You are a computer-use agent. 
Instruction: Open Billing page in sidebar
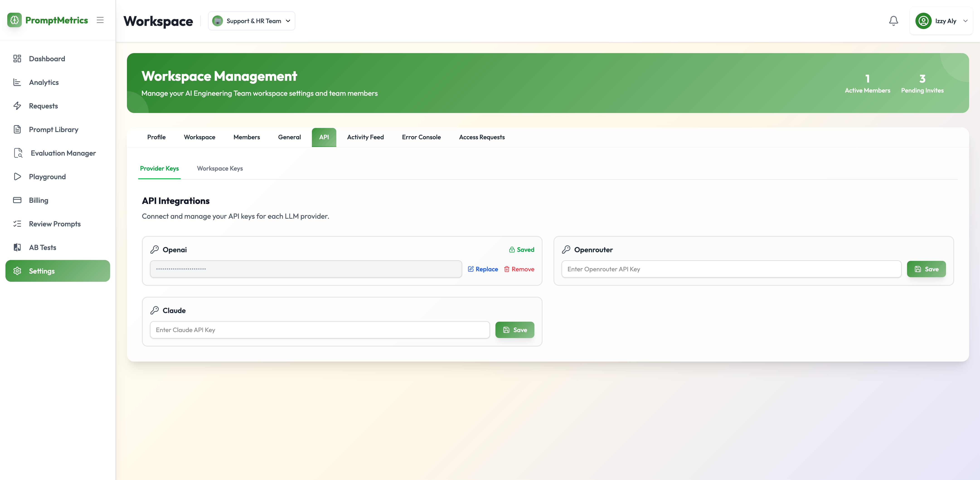tap(39, 200)
